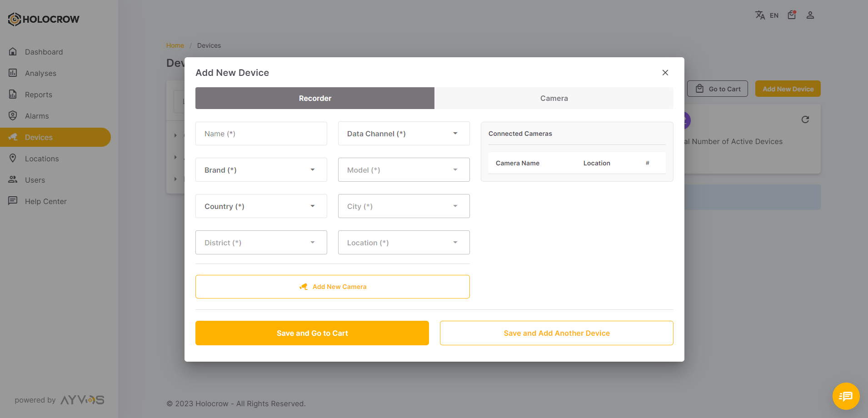This screenshot has width=868, height=418.
Task: Follow the Home breadcrumb link
Action: click(x=175, y=45)
